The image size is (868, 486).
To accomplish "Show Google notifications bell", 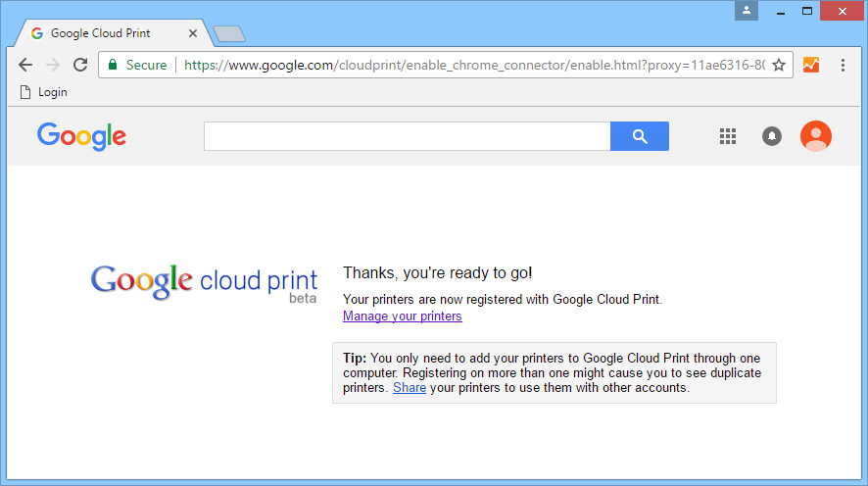I will [772, 136].
